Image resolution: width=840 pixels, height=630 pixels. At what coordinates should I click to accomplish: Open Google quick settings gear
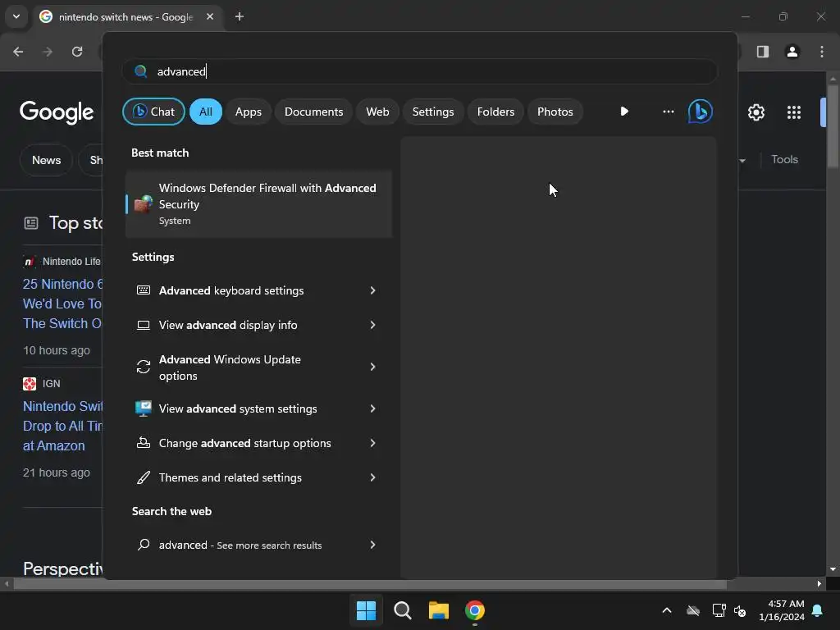(756, 112)
